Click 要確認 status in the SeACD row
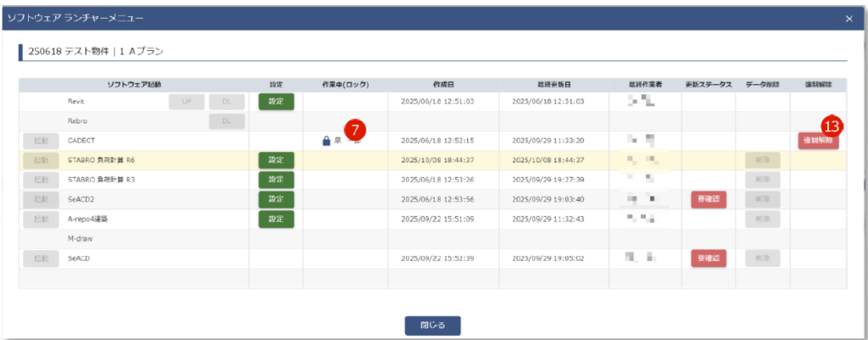 coord(708,258)
